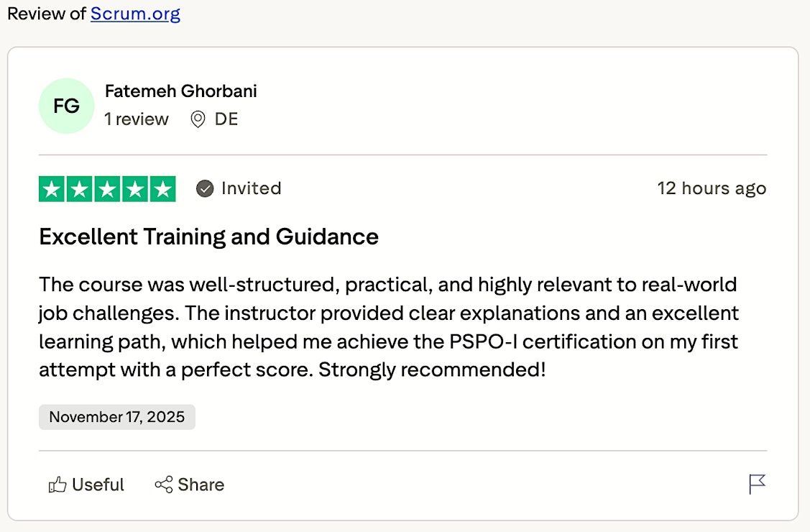Mark the review as Useful

[x=86, y=485]
